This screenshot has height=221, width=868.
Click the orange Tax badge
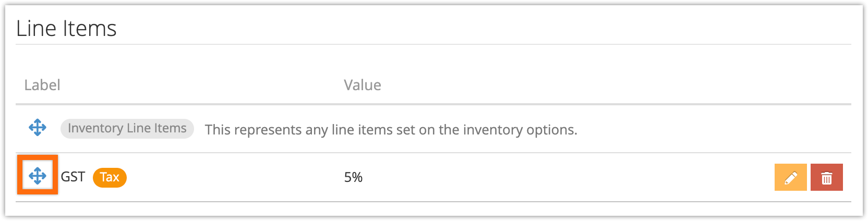tap(110, 177)
